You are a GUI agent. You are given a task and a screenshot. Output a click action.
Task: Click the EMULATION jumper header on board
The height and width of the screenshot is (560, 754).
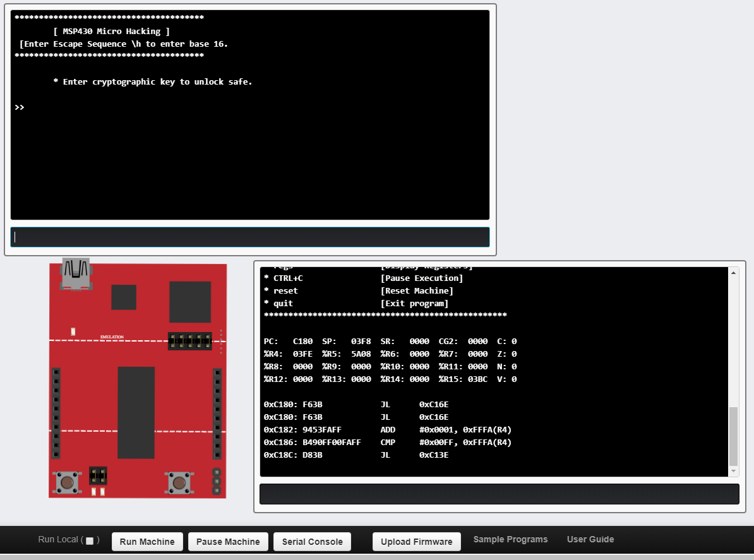click(190, 341)
